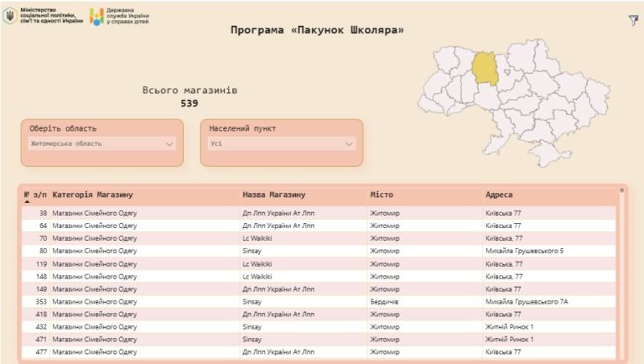Open the Житомирська область region dropdown

coord(101,143)
